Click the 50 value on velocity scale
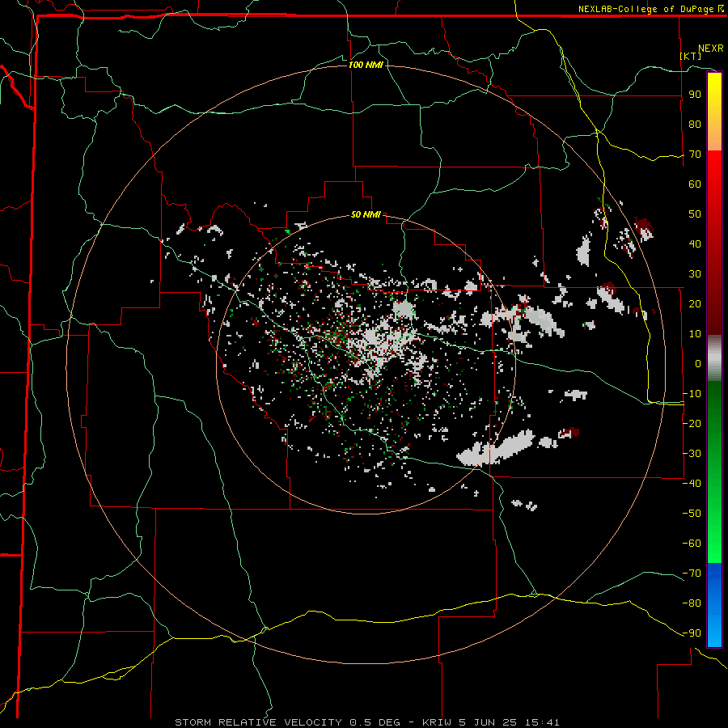The height and width of the screenshot is (728, 728). (x=695, y=214)
